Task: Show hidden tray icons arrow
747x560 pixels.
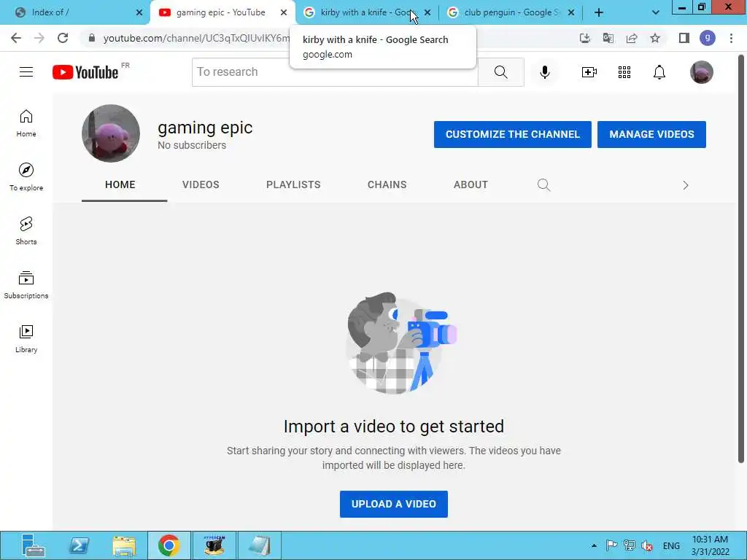Action: (x=594, y=545)
